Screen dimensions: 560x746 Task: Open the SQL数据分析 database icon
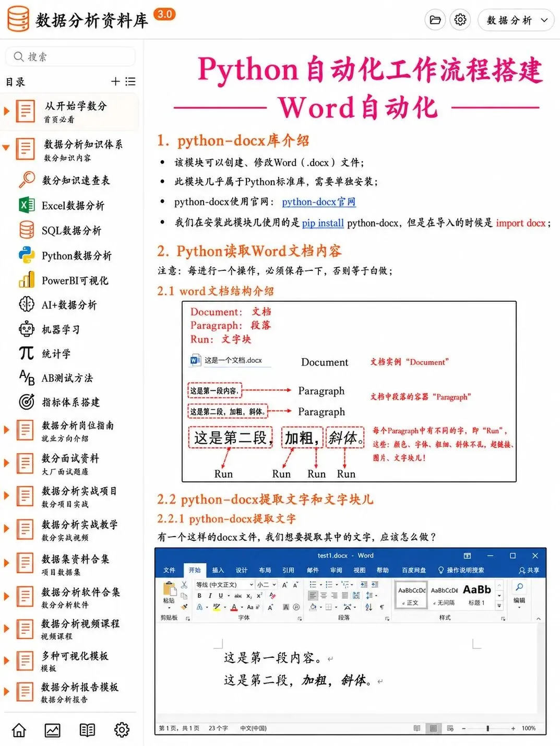(x=27, y=230)
